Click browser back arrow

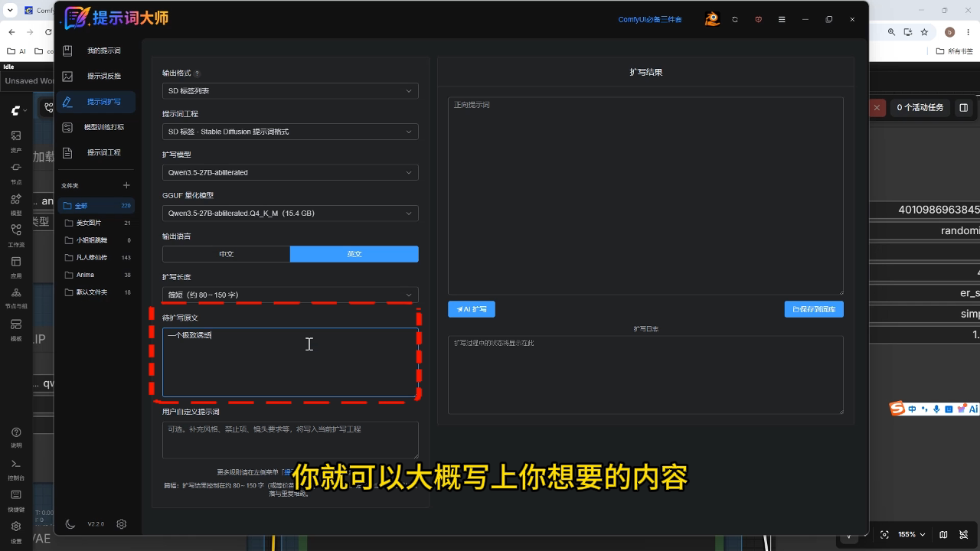pos(11,32)
